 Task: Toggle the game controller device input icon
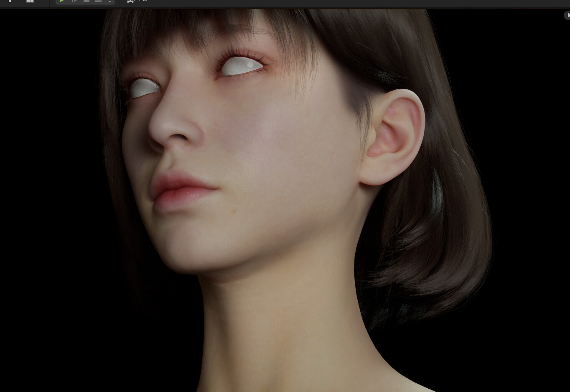pos(130,1)
